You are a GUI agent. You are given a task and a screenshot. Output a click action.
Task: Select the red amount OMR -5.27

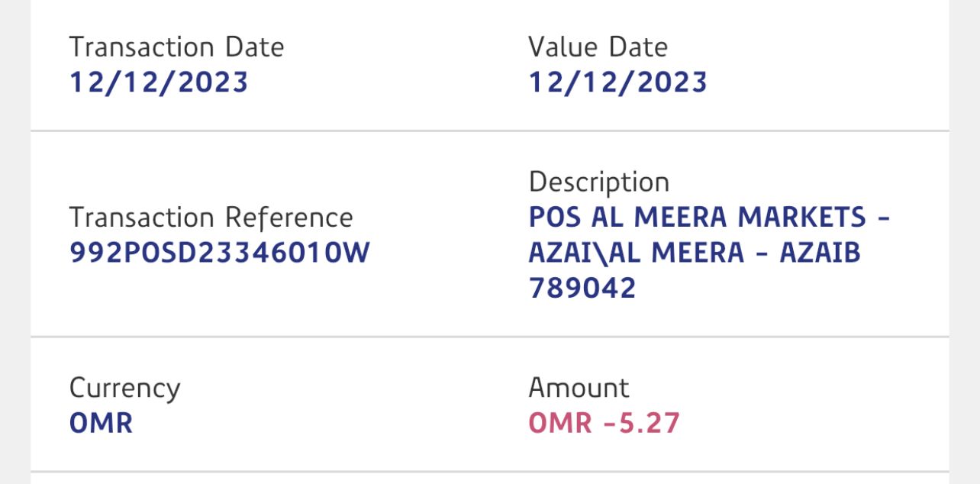(604, 423)
